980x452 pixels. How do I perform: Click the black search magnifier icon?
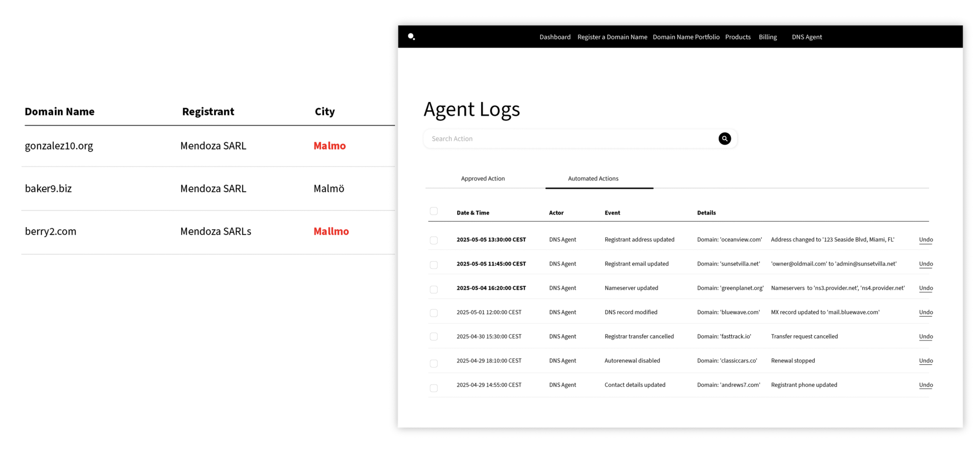pos(724,139)
